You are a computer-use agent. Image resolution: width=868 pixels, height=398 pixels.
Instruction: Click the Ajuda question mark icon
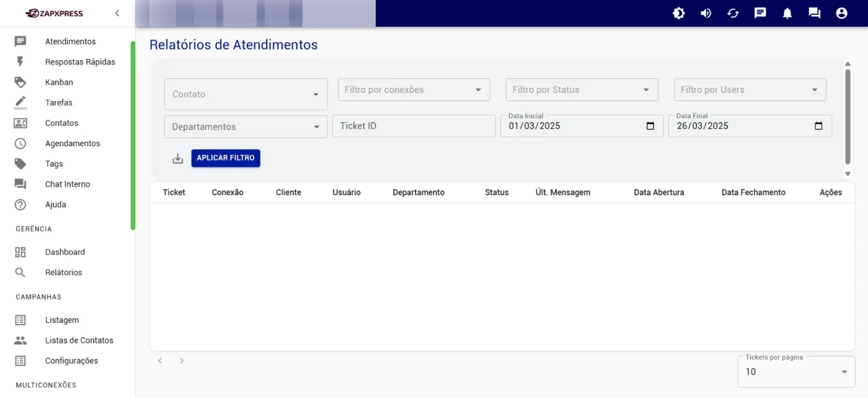click(x=20, y=205)
